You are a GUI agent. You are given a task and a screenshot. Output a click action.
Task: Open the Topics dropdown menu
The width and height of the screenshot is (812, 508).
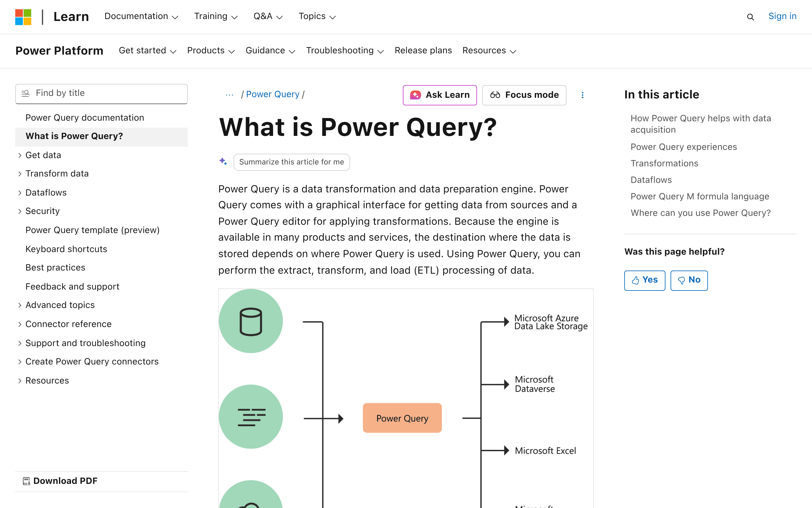(317, 17)
